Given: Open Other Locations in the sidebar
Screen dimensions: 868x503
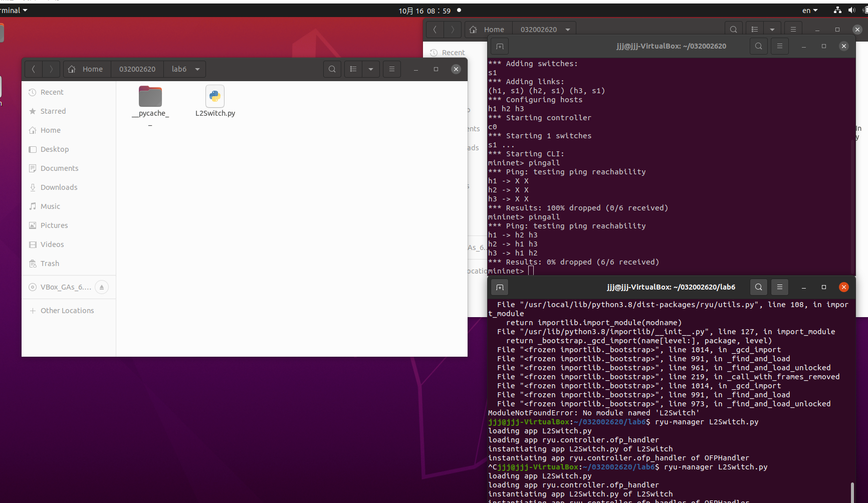Looking at the screenshot, I should [69, 311].
